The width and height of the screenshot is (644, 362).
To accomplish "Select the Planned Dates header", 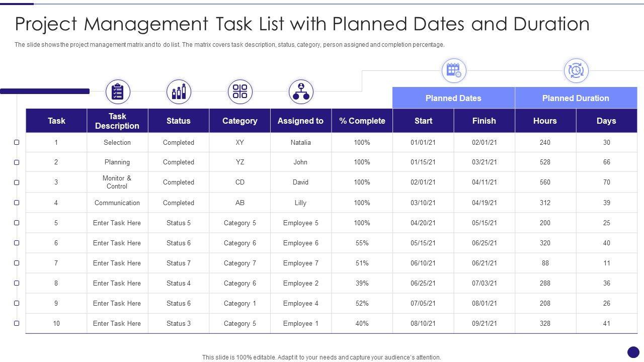I will point(453,98).
